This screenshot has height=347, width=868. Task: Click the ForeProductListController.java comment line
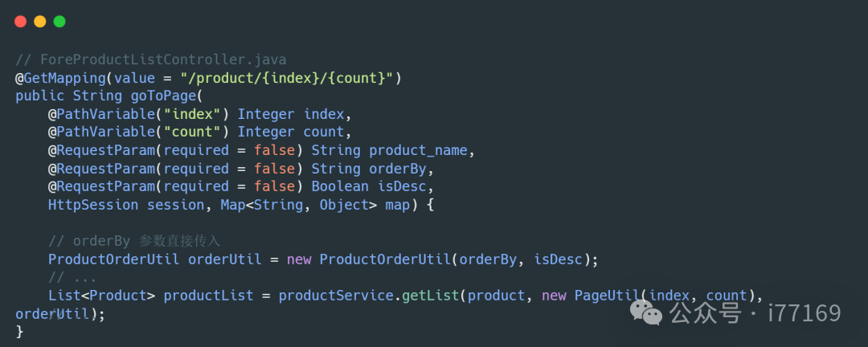point(151,60)
